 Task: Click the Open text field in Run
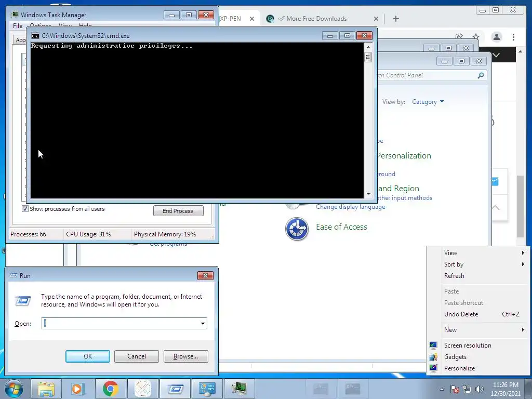point(121,323)
